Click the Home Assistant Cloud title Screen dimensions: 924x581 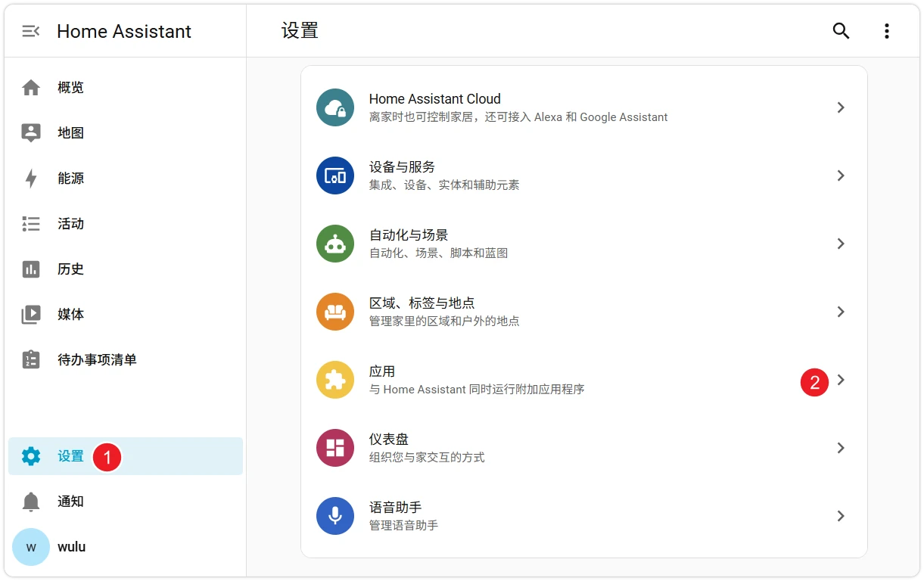(x=435, y=99)
